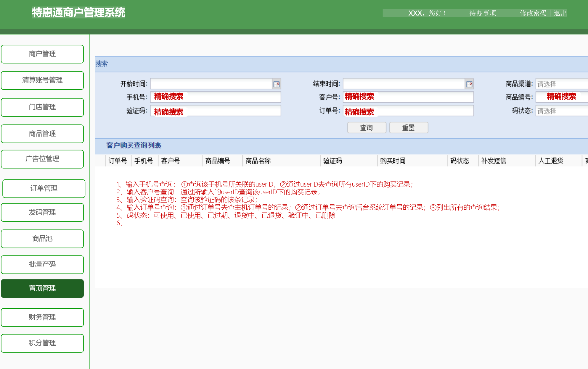
Task: Select 商品管理 sidebar item
Action: point(42,134)
